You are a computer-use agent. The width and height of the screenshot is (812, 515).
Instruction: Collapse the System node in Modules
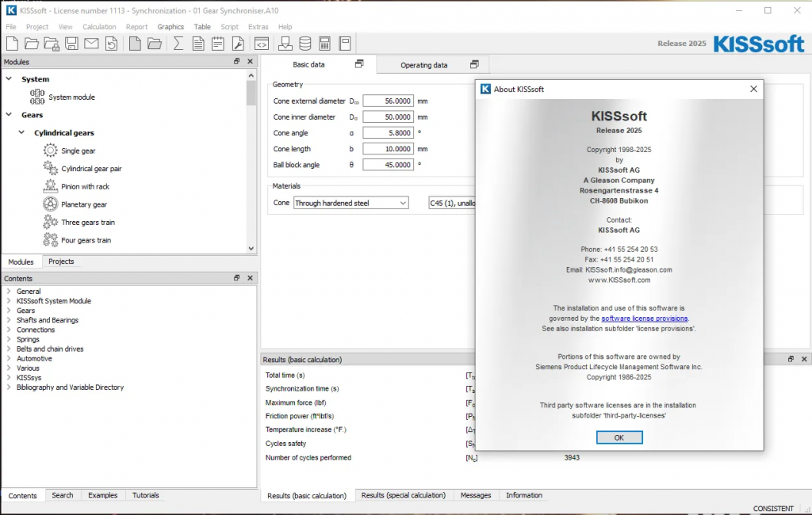(9, 78)
